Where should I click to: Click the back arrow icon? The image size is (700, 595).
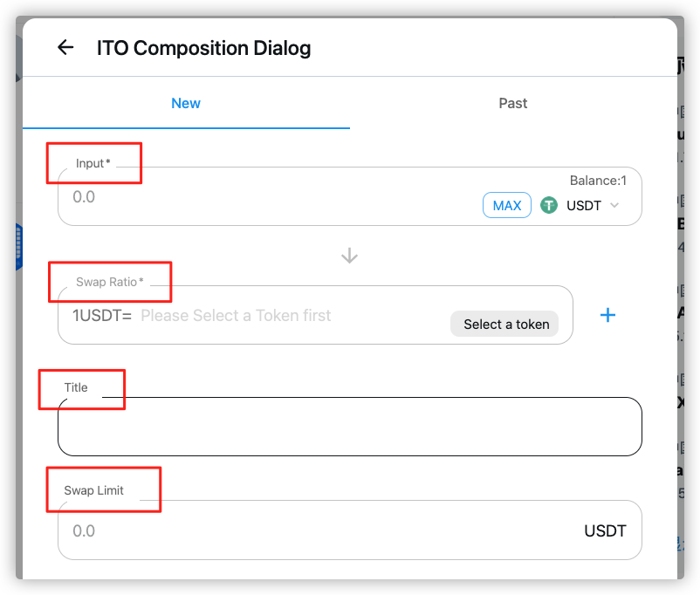[x=65, y=47]
